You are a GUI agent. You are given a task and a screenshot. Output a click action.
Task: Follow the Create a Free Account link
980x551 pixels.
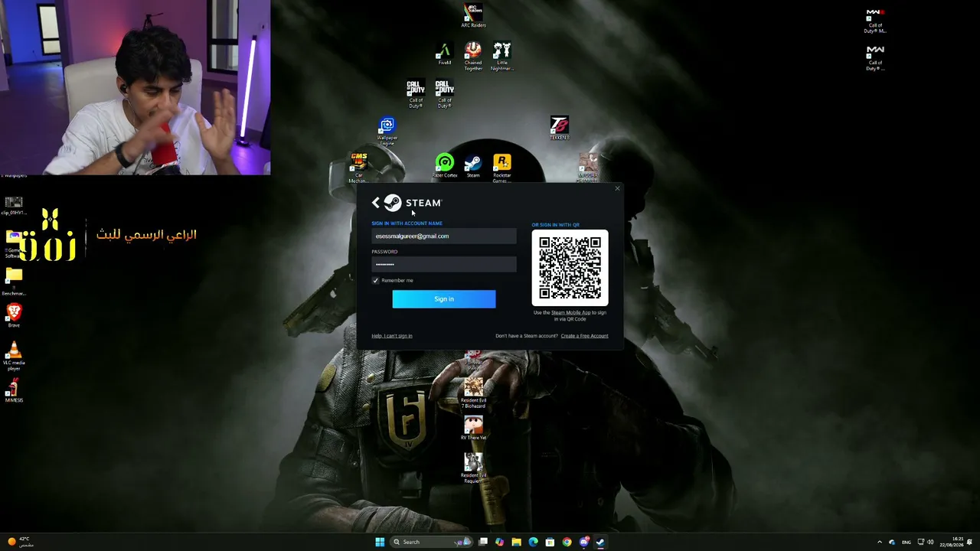pyautogui.click(x=584, y=336)
